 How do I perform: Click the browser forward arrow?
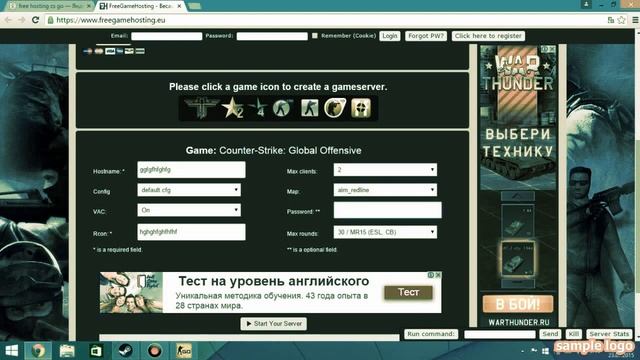click(22, 20)
